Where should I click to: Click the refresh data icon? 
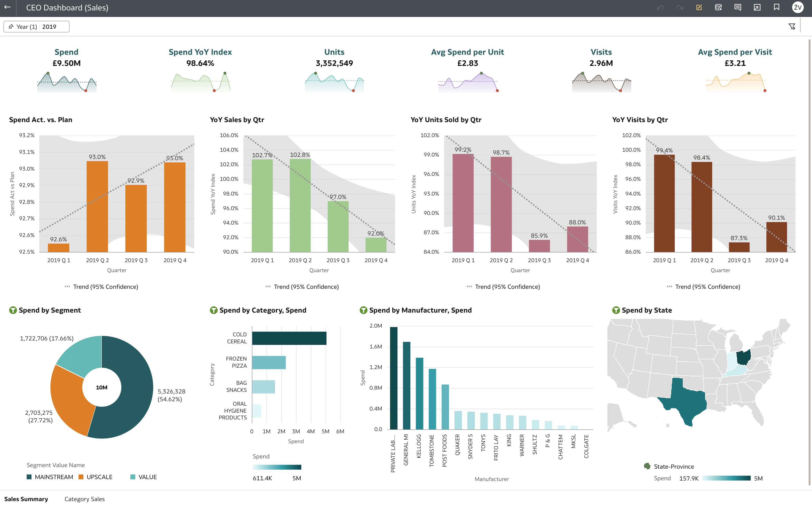718,7
